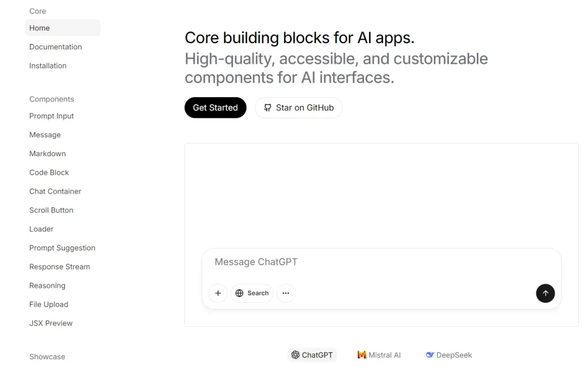Open the Response Stream component page
This screenshot has height=379, width=588.
tap(59, 266)
